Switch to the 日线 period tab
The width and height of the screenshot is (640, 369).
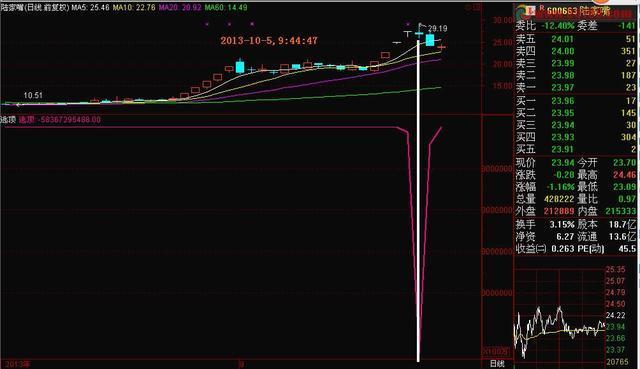click(497, 363)
